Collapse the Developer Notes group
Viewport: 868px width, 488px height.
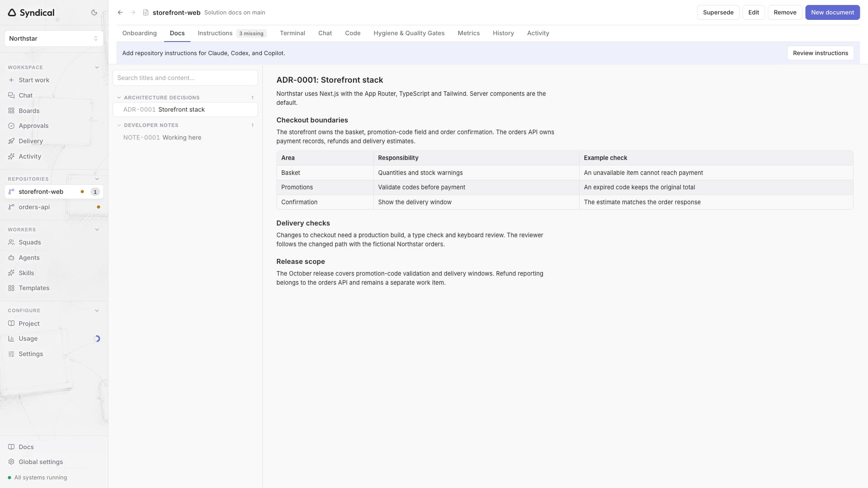119,125
